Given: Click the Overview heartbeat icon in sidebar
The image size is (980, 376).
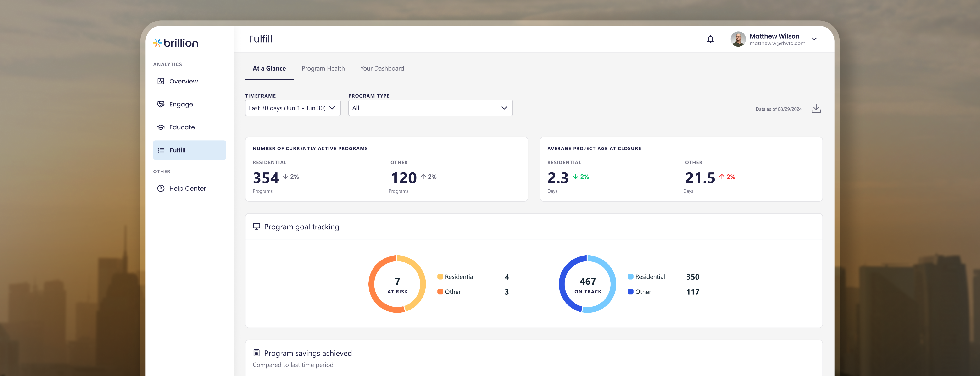Looking at the screenshot, I should tap(161, 81).
